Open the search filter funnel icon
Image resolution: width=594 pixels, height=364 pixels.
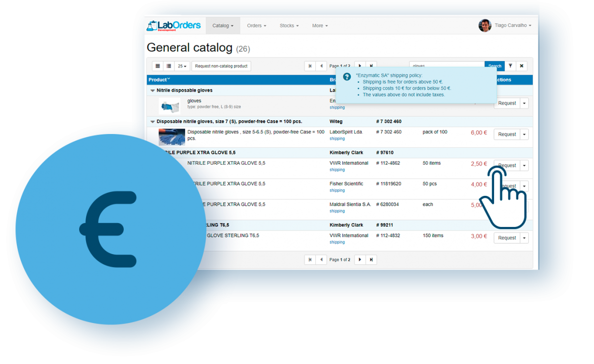tap(510, 66)
